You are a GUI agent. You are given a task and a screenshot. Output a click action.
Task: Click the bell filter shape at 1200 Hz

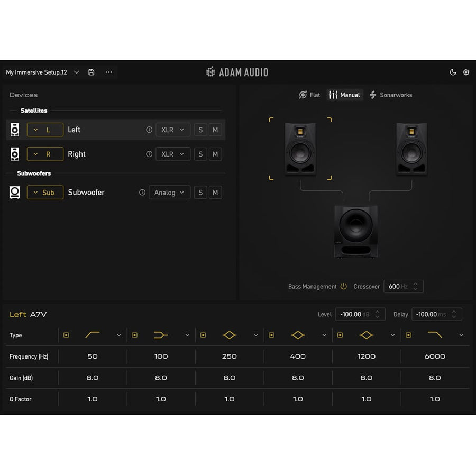367,335
